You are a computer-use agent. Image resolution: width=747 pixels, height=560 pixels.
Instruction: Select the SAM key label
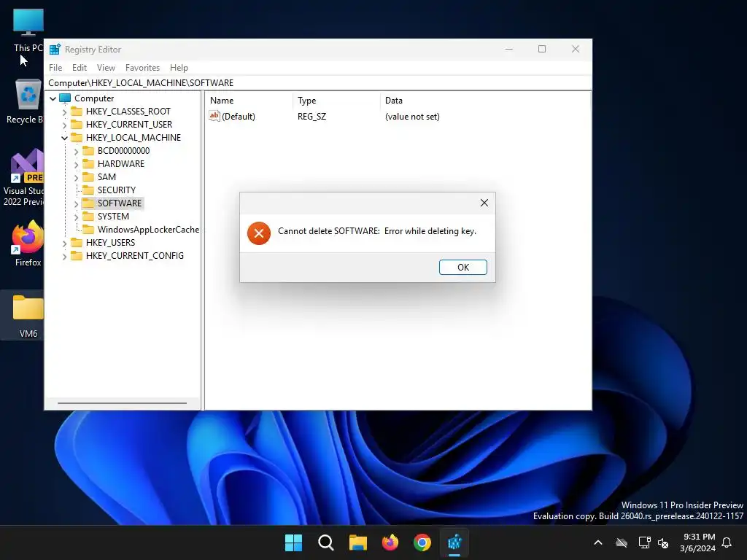(107, 176)
